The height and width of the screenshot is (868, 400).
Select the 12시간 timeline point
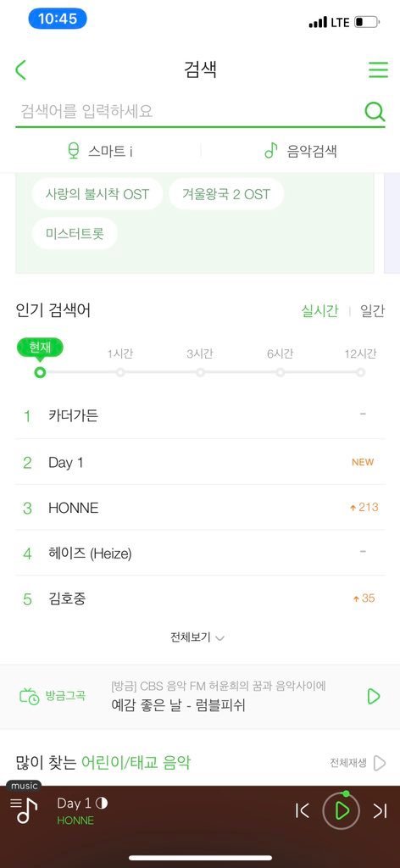coord(361,373)
